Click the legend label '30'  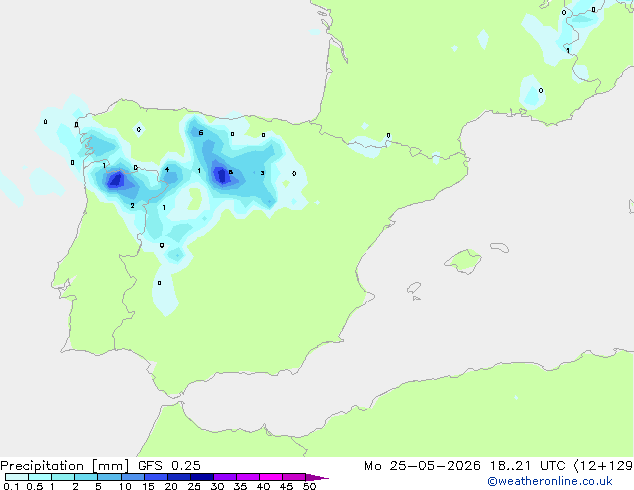pyautogui.click(x=217, y=486)
